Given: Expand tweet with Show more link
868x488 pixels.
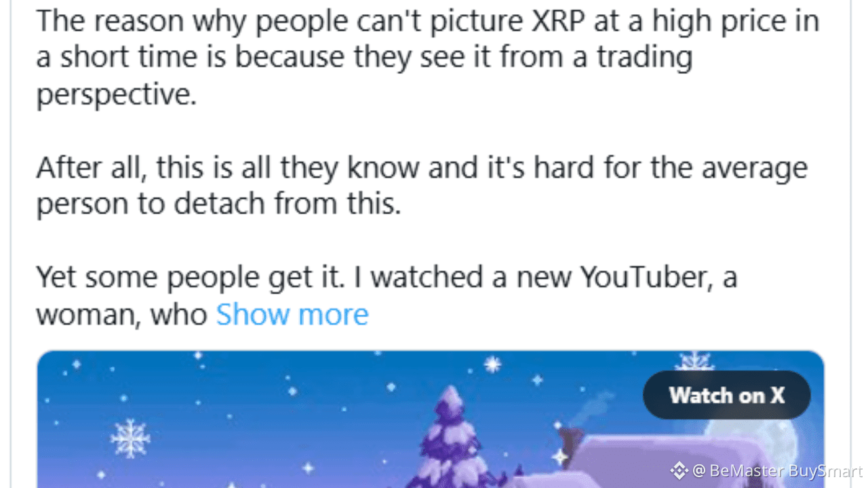Looking at the screenshot, I should pyautogui.click(x=292, y=314).
